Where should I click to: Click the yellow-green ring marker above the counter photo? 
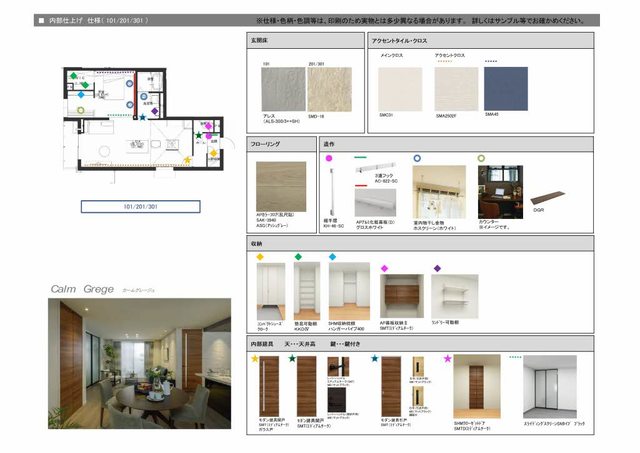[x=482, y=158]
